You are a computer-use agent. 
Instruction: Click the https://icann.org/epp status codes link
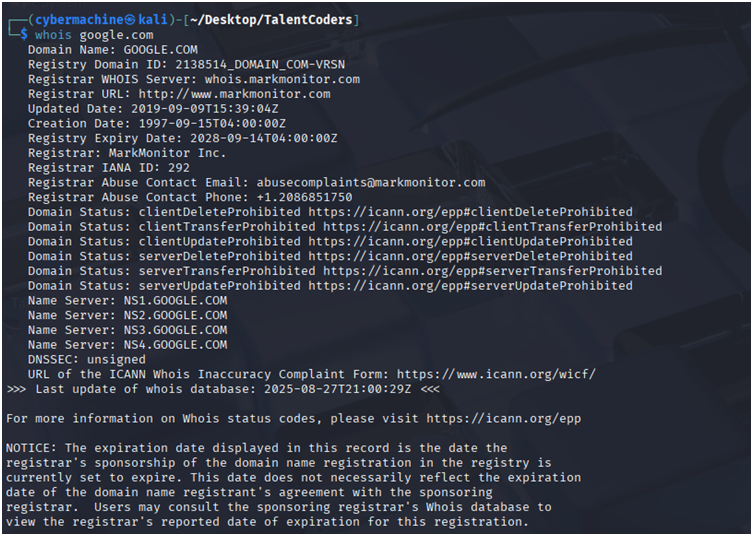(x=503, y=419)
